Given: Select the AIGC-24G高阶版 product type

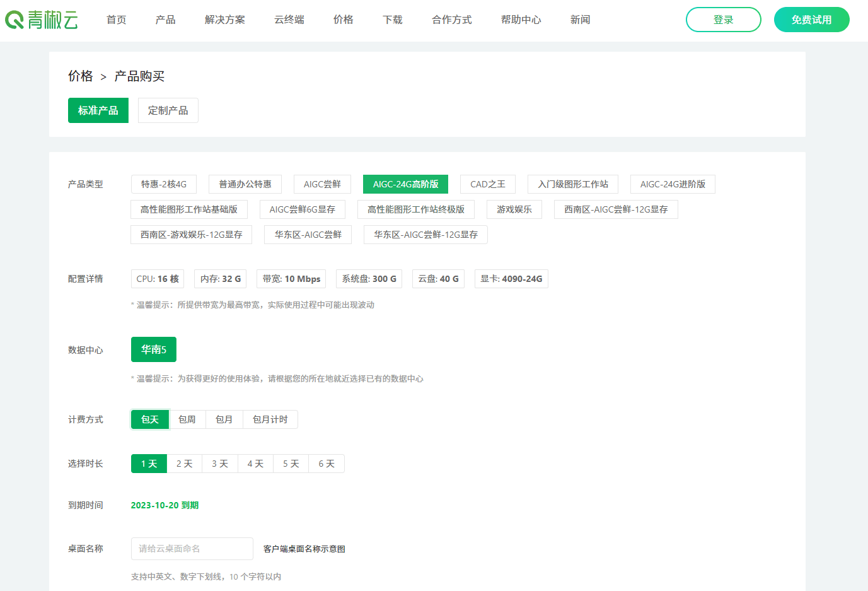Looking at the screenshot, I should click(406, 184).
